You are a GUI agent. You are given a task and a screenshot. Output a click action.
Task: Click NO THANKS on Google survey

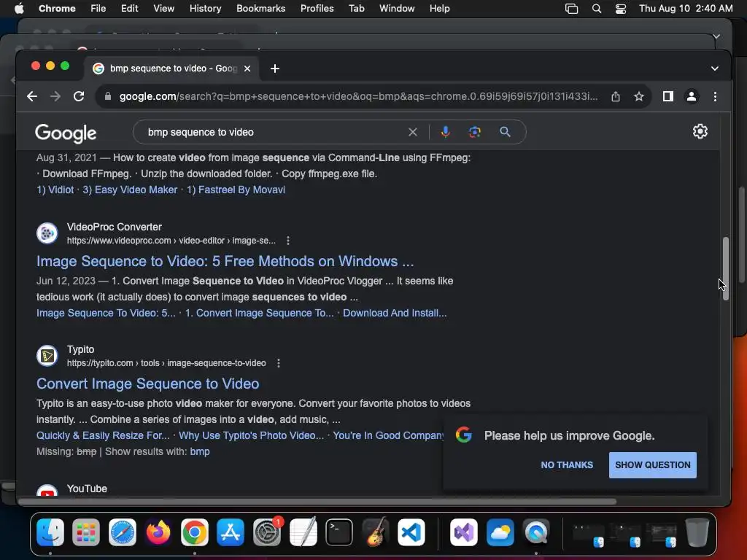(567, 464)
